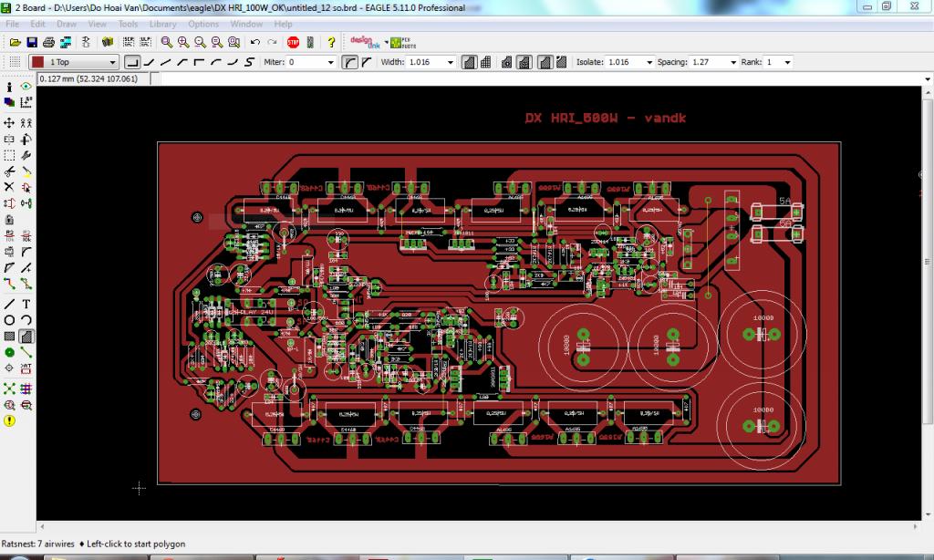The height and width of the screenshot is (560, 934).
Task: Open the layer dropdown showing 1 Top
Action: [74, 62]
